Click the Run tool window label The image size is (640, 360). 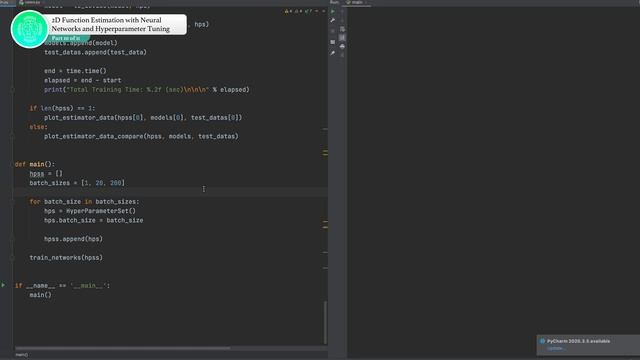pyautogui.click(x=334, y=2)
